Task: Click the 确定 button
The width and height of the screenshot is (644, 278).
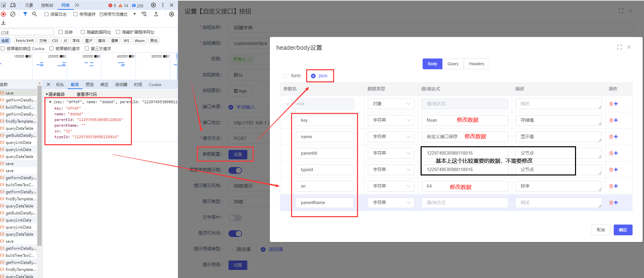Action: click(x=623, y=230)
